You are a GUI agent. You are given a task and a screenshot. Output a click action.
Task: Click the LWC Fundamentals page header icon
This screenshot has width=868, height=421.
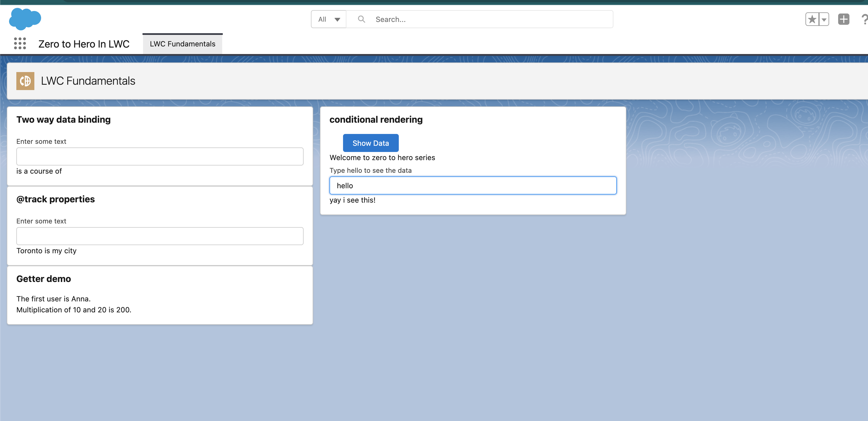point(25,81)
